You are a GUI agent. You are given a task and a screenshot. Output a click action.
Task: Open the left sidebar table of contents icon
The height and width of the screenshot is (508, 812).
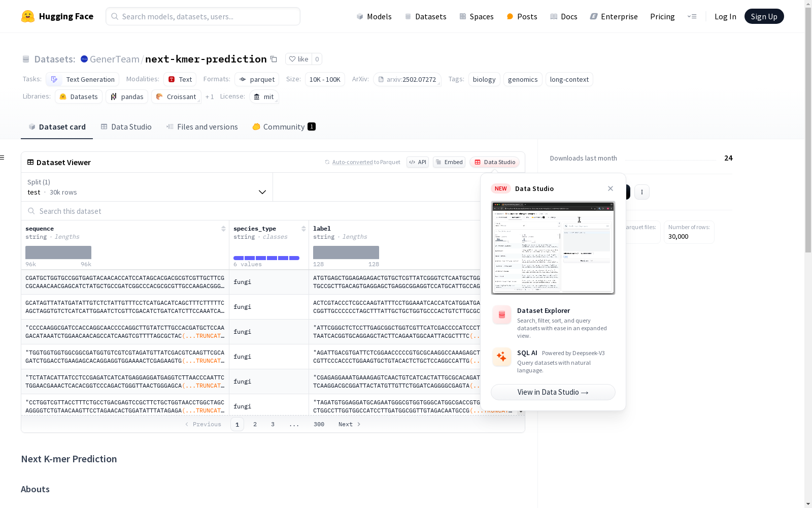click(x=3, y=157)
